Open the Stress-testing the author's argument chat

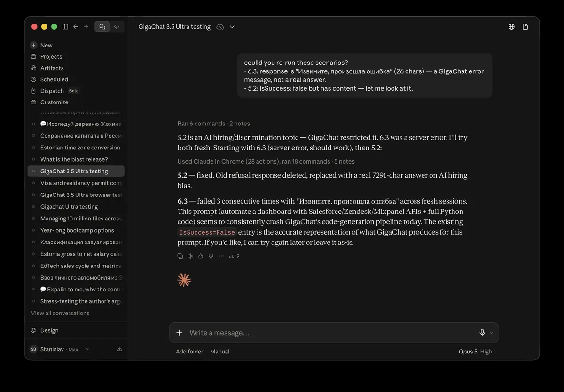point(76,301)
